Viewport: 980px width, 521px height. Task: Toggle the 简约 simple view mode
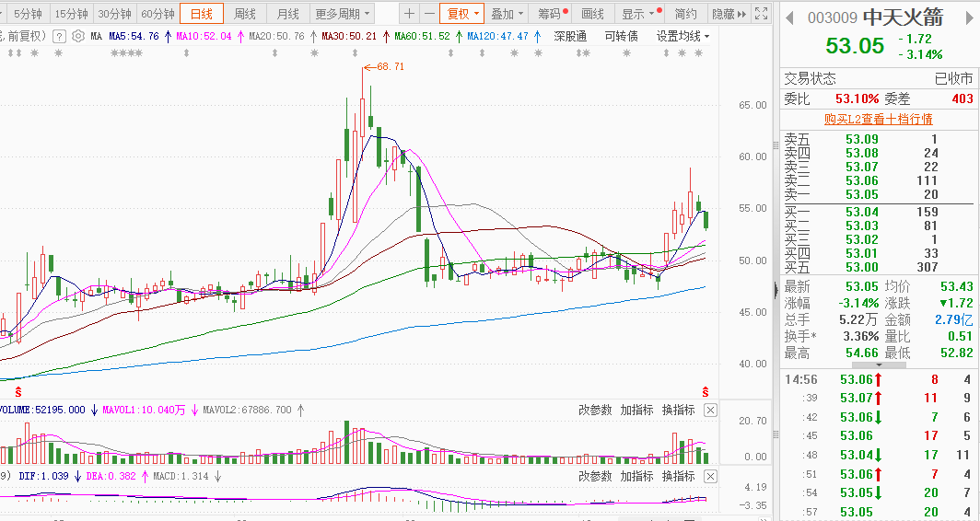pyautogui.click(x=685, y=14)
